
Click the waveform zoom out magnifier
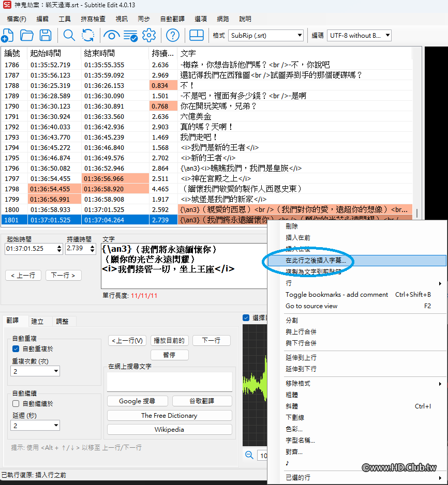click(249, 455)
